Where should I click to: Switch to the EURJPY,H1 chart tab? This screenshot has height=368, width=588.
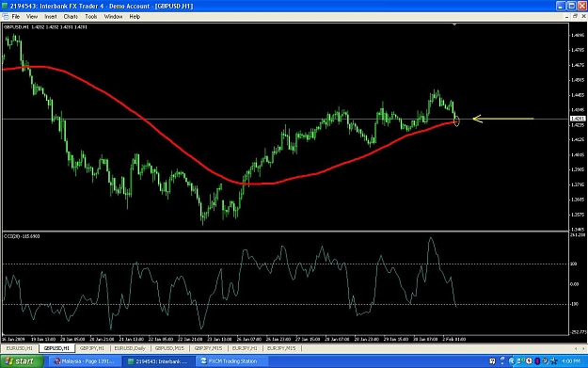(x=245, y=348)
